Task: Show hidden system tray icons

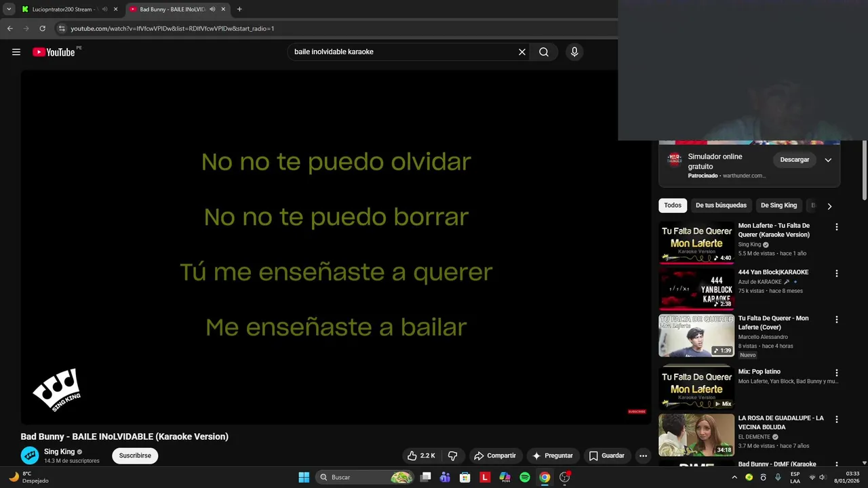Action: 734,477
